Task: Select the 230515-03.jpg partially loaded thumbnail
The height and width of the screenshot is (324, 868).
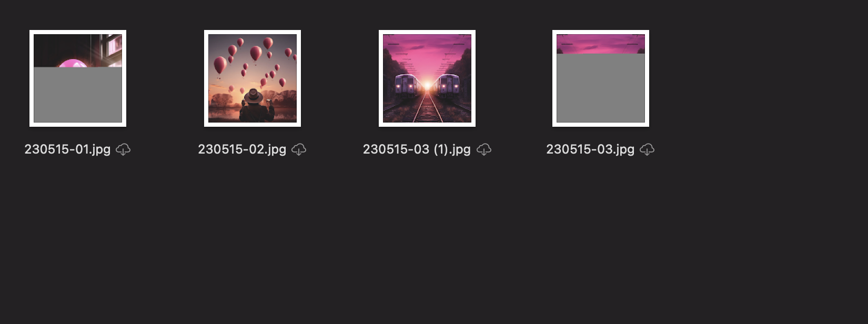Action: [x=601, y=78]
